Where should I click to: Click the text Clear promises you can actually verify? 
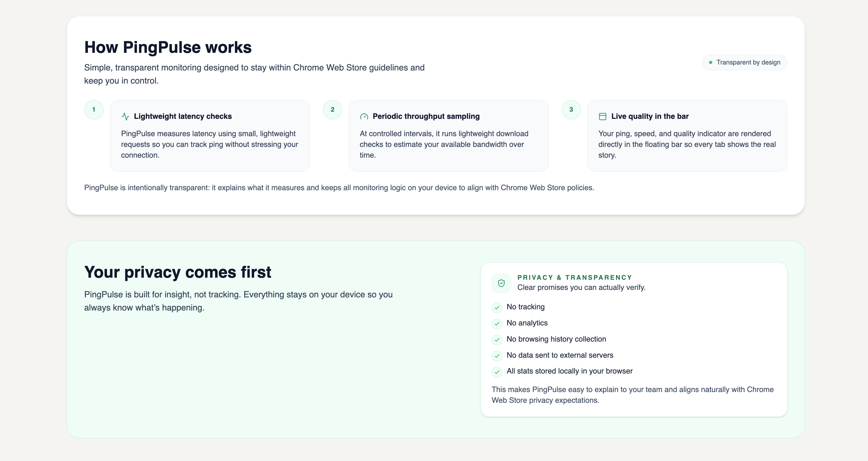(581, 287)
